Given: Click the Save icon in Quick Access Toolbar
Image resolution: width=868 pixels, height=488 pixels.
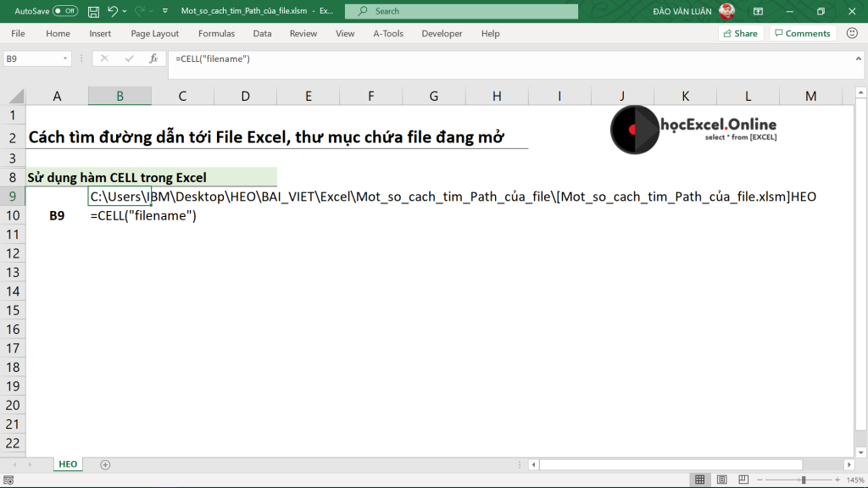Looking at the screenshot, I should 93,11.
